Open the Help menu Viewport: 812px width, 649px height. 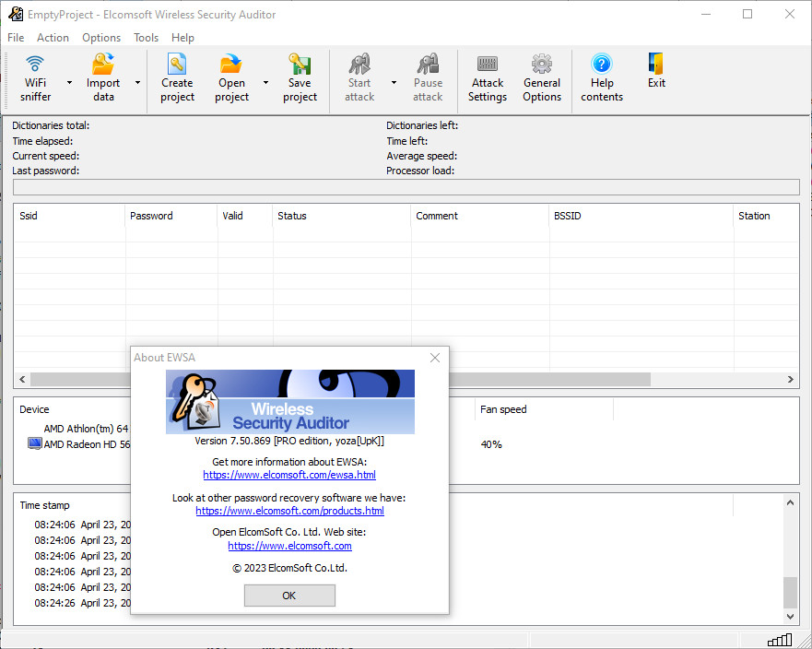(x=182, y=38)
